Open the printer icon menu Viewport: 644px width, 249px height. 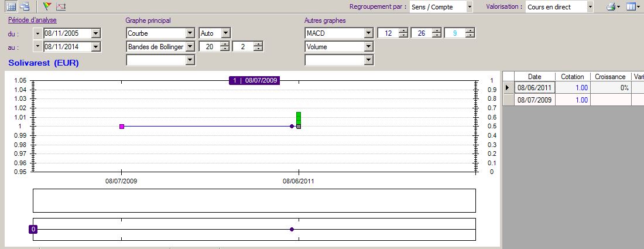click(x=612, y=7)
